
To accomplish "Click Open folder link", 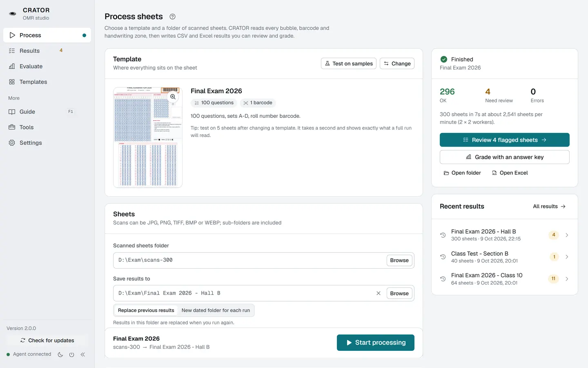I will [462, 173].
